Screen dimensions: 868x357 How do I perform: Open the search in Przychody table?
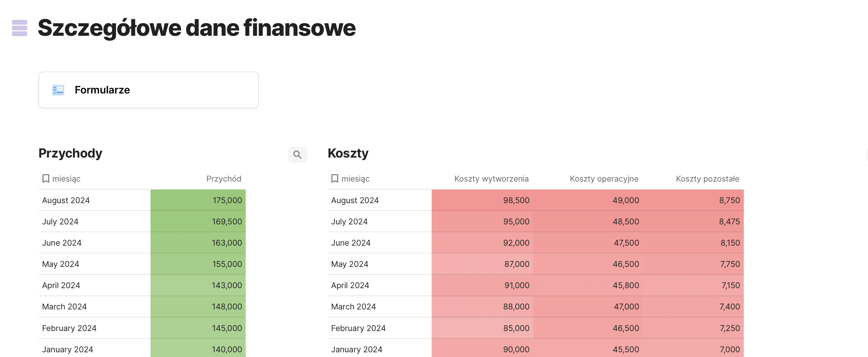click(x=297, y=155)
